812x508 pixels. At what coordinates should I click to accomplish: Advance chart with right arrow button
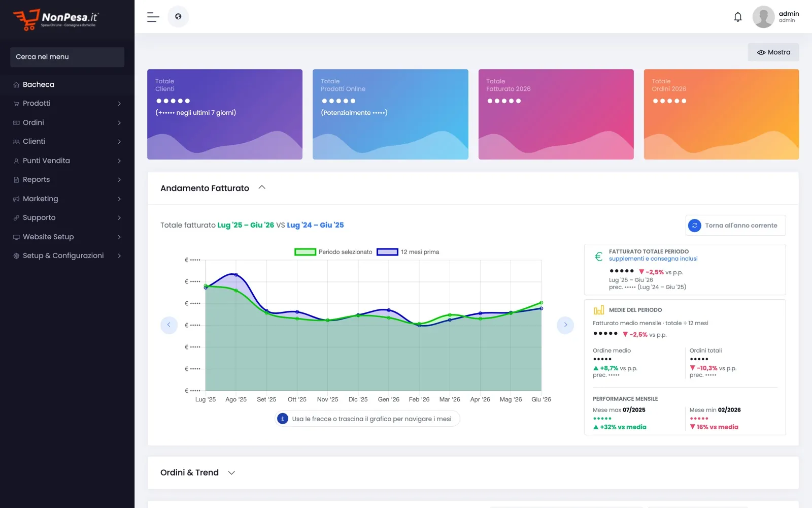tap(565, 325)
